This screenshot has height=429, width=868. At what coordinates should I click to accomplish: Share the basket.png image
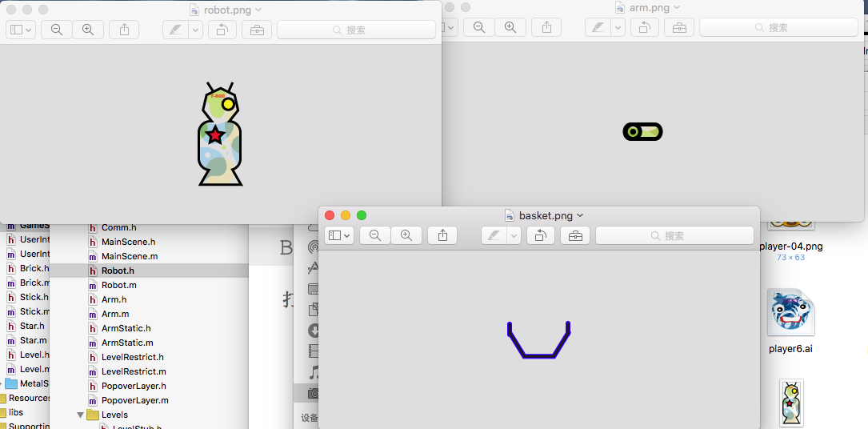coord(442,235)
